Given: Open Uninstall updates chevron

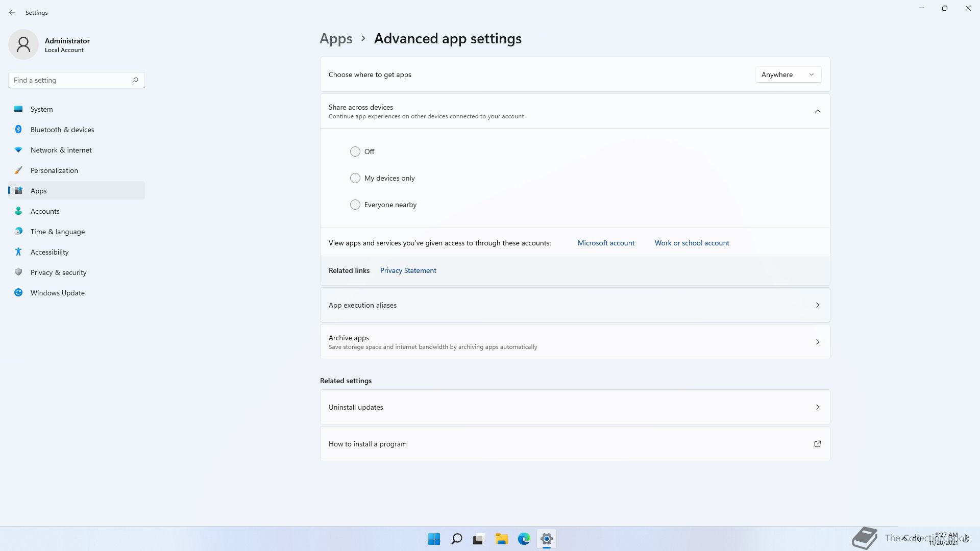Looking at the screenshot, I should tap(817, 407).
